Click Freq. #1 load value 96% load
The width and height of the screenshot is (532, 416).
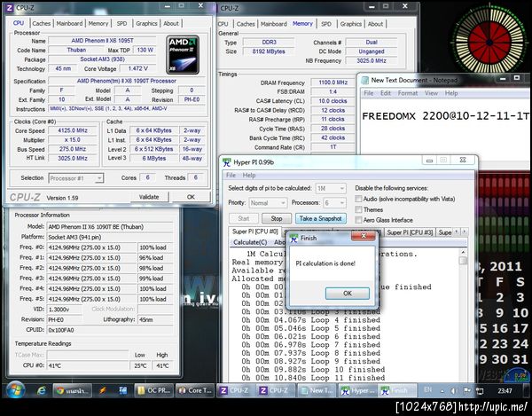coord(155,258)
